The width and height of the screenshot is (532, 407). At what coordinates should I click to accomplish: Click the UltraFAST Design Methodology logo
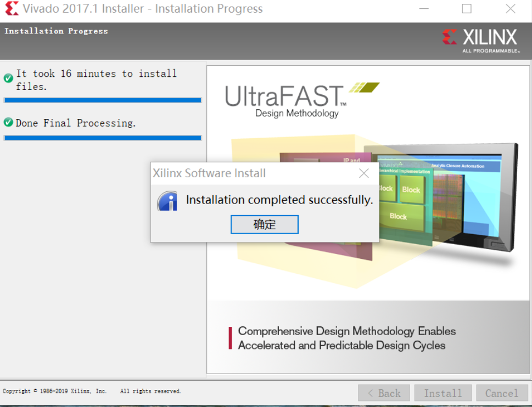[301, 100]
